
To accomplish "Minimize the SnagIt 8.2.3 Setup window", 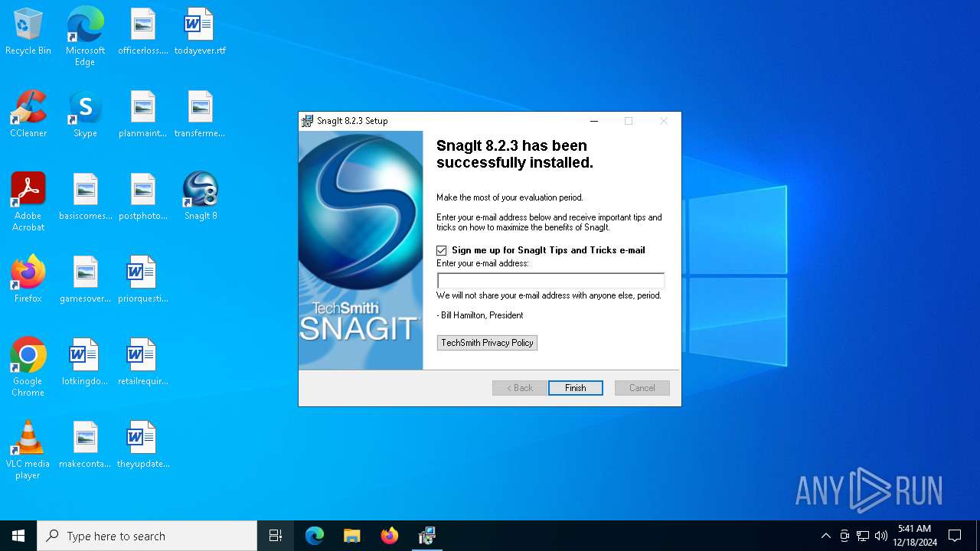I will point(594,121).
